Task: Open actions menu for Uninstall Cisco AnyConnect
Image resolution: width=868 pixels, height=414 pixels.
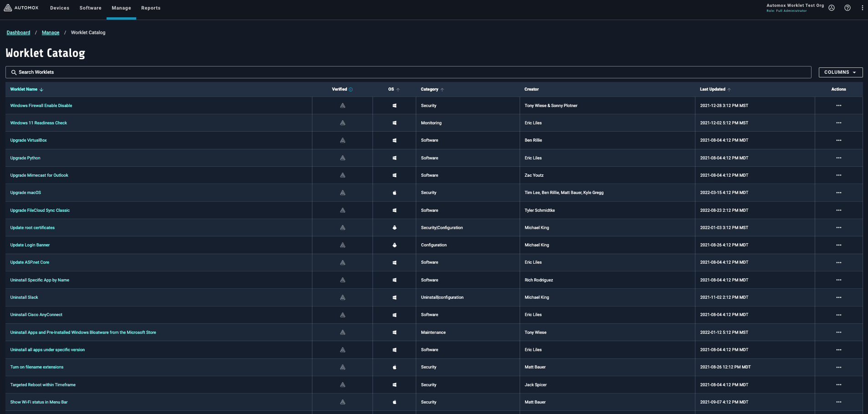Action: 839,315
